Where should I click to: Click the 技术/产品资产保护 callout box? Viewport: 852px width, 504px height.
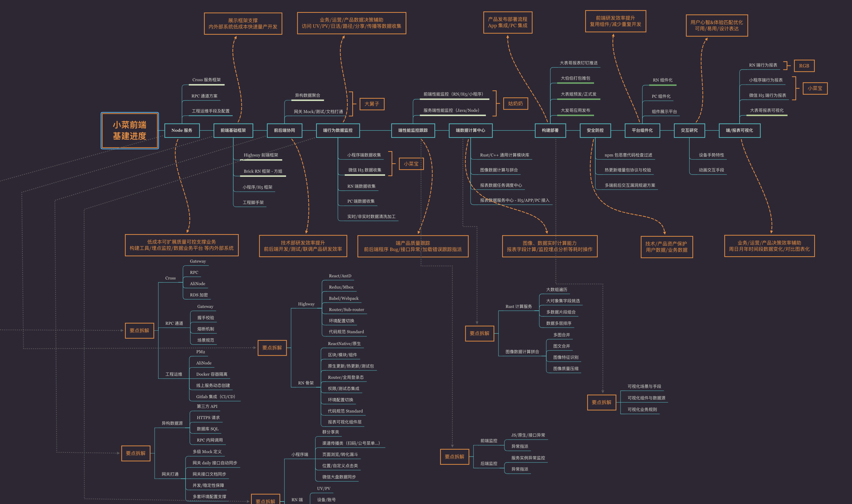pyautogui.click(x=666, y=247)
